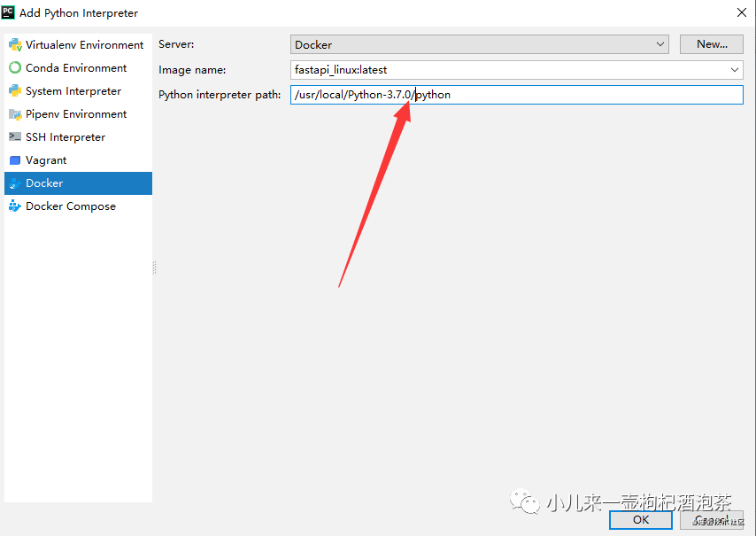
Task: Close the Add Python Interpreter dialog
Action: [x=742, y=12]
